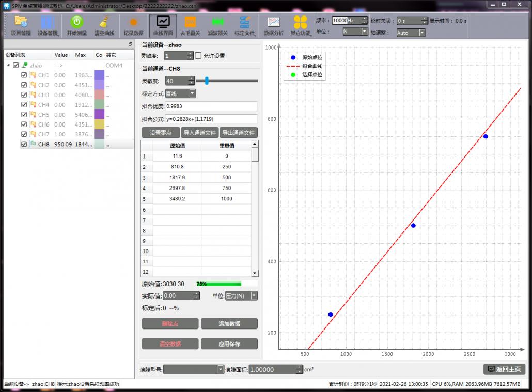The image size is (532, 392).
Task: Click the flag icon of CH3
Action: point(33,95)
